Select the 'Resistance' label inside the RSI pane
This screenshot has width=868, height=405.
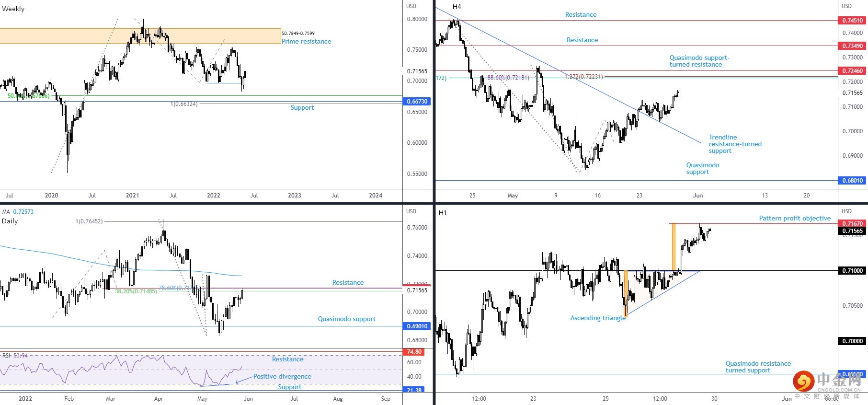point(287,359)
